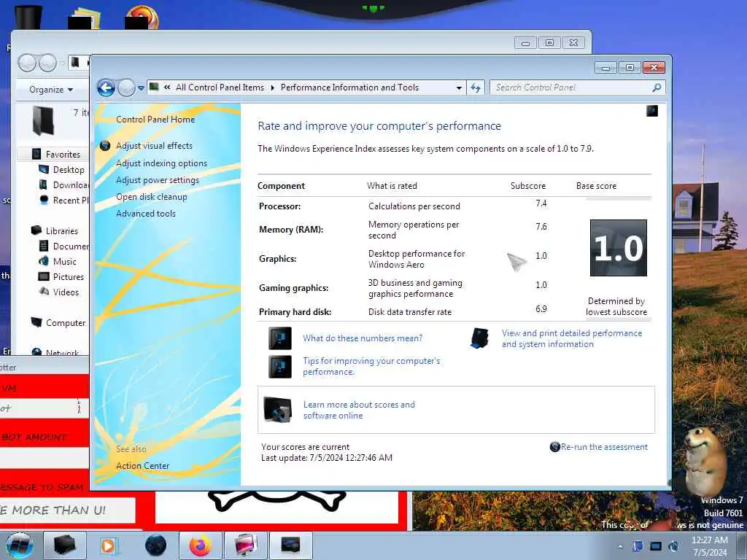The height and width of the screenshot is (560, 747).
Task: Expand the address bar history dropdown
Action: 459,87
